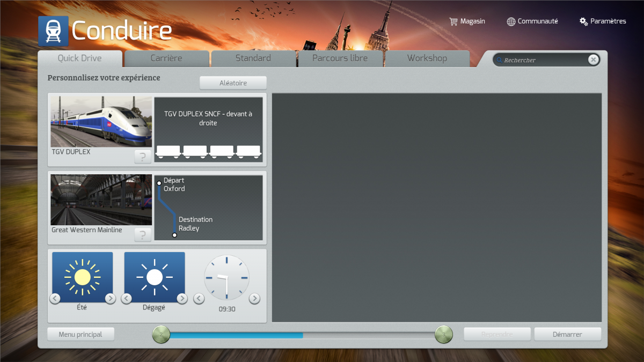The image size is (644, 362).
Task: Show help for Great Western Mainline question mark
Action: coord(143,235)
